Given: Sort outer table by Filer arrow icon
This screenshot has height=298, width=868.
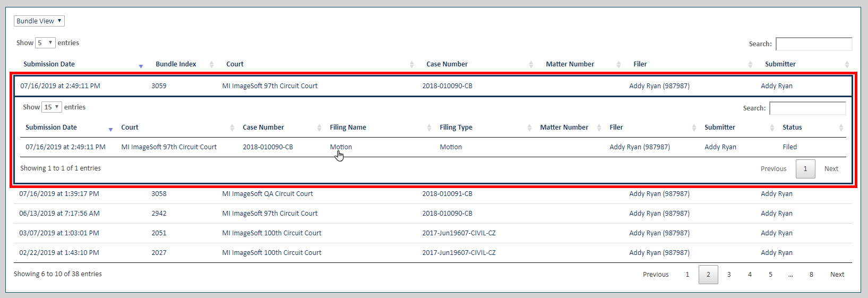Looking at the screenshot, I should tap(750, 64).
